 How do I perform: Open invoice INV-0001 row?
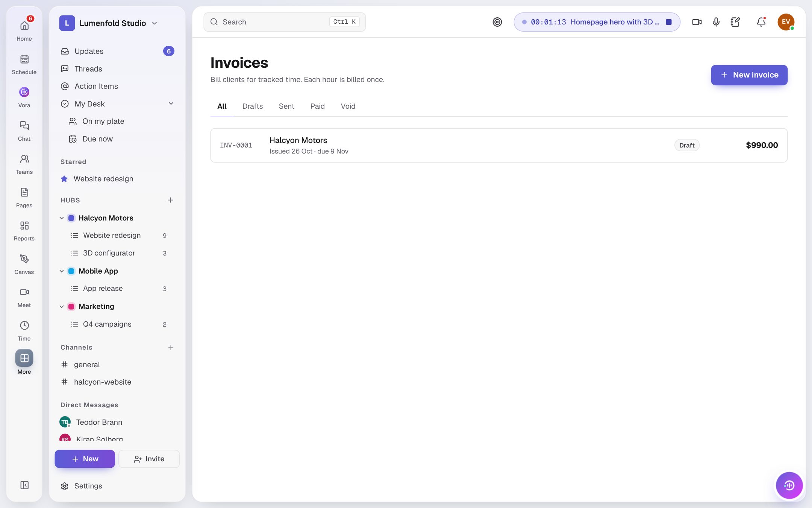pos(499,145)
